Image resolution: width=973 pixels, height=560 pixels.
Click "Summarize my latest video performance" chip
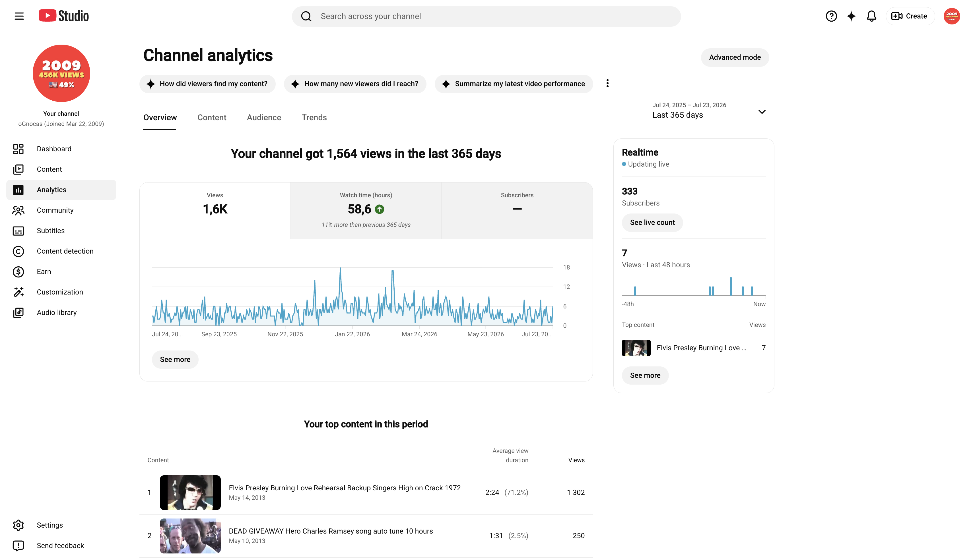tap(514, 84)
